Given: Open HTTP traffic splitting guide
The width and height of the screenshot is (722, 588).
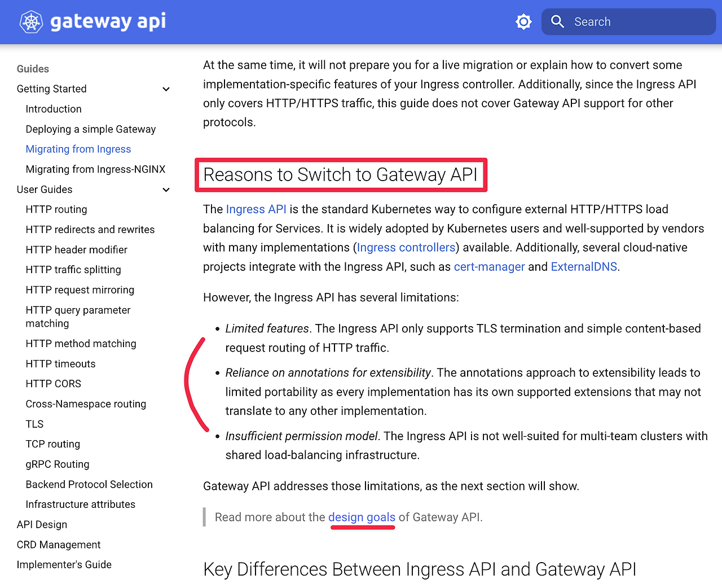Looking at the screenshot, I should point(73,270).
